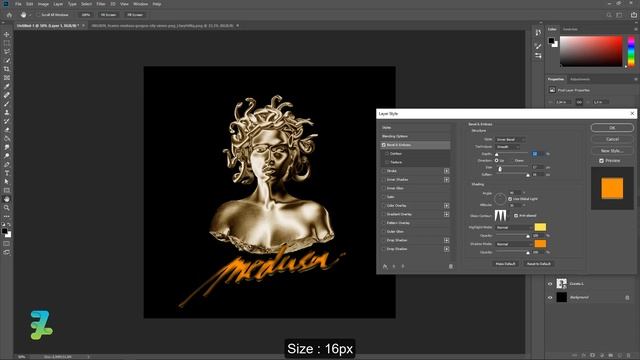This screenshot has width=640, height=360.
Task: Toggle Use Global Light checkbox
Action: point(510,199)
